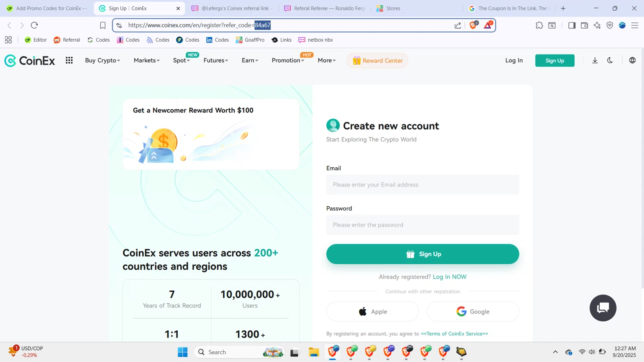The image size is (644, 362).
Task: Continue registration with Google
Action: [x=473, y=311]
